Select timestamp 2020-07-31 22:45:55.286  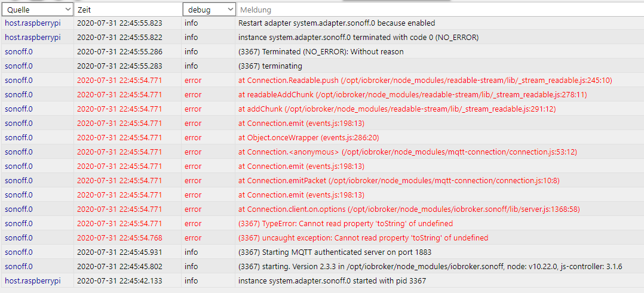pyautogui.click(x=119, y=52)
